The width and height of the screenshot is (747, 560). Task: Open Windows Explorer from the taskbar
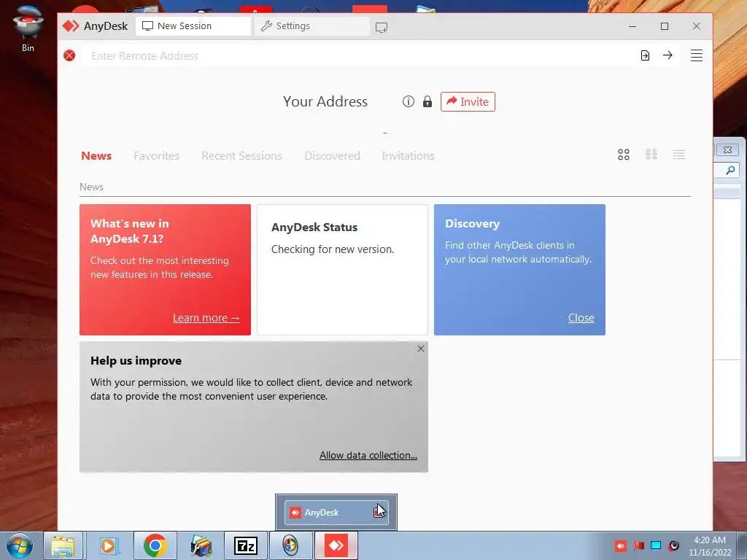coord(63,545)
